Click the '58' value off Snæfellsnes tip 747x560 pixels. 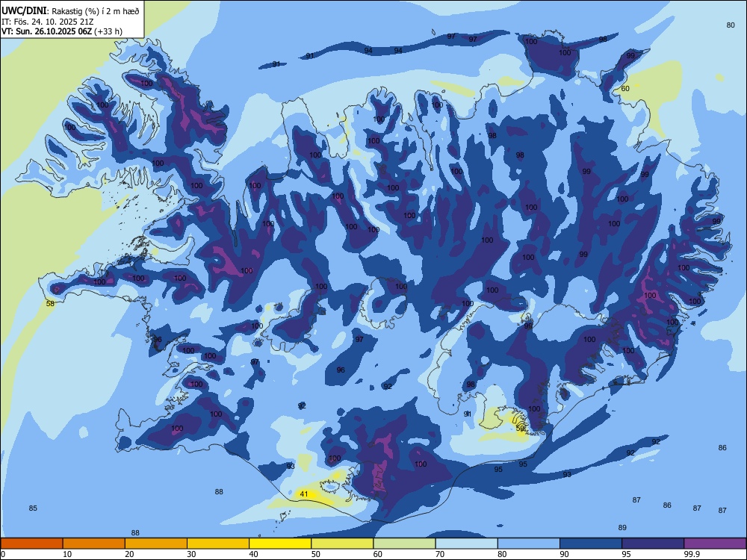[x=50, y=303]
